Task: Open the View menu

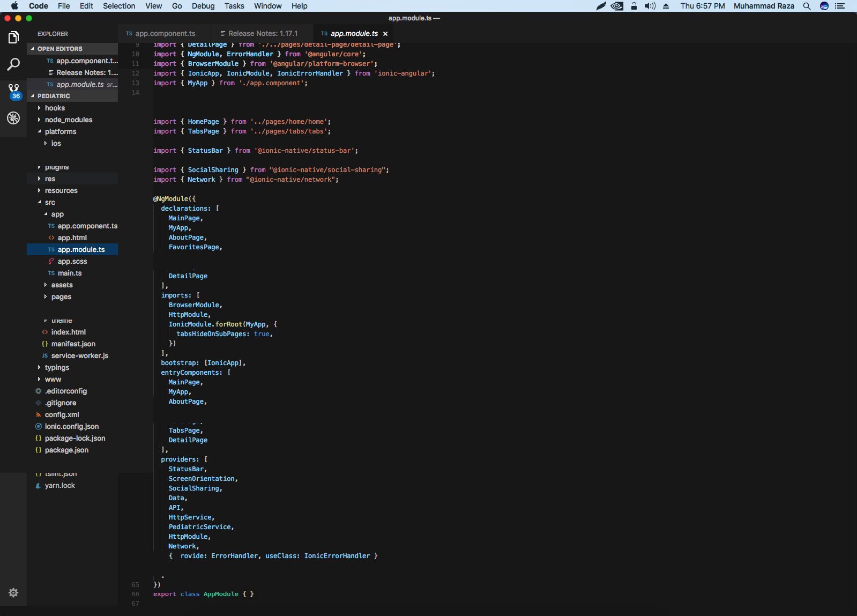Action: click(153, 6)
